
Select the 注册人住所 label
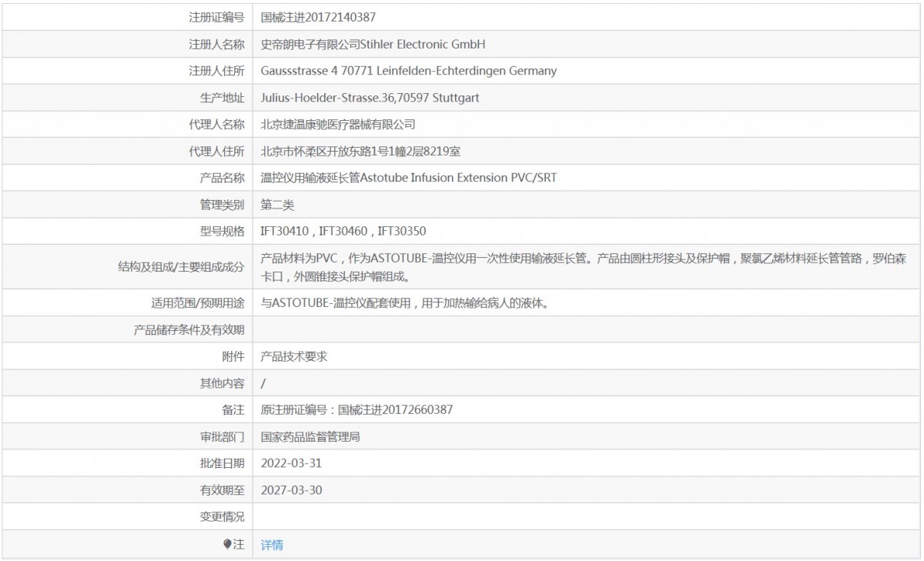pyautogui.click(x=216, y=71)
